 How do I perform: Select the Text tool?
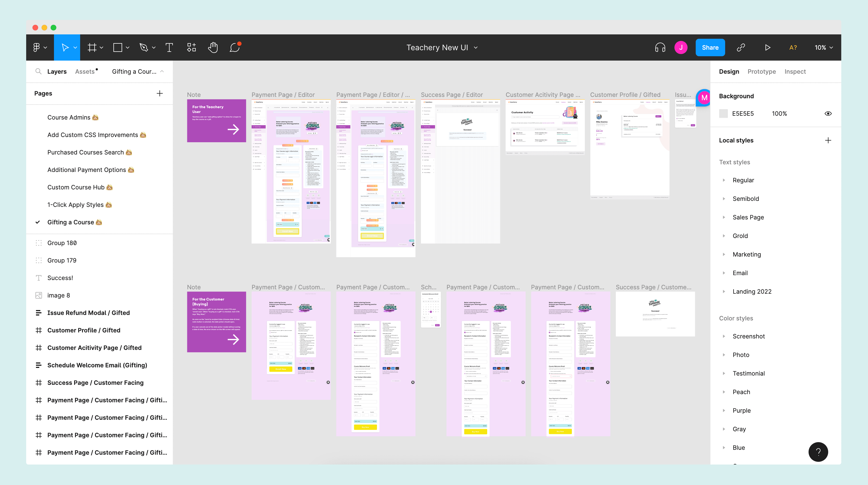(169, 47)
